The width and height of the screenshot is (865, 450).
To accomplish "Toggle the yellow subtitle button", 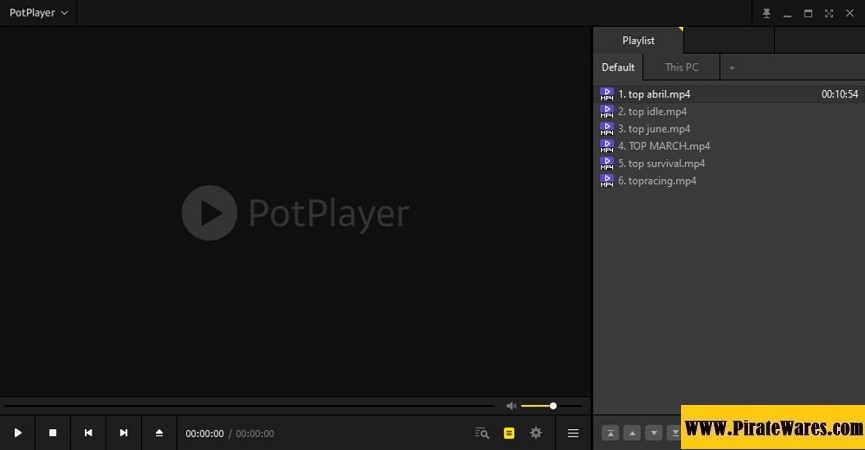I will point(509,433).
